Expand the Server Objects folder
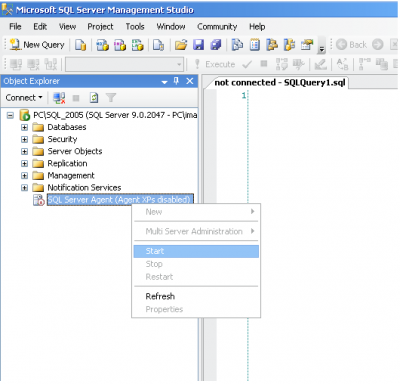Screen dimensions: 400x384 coord(24,151)
